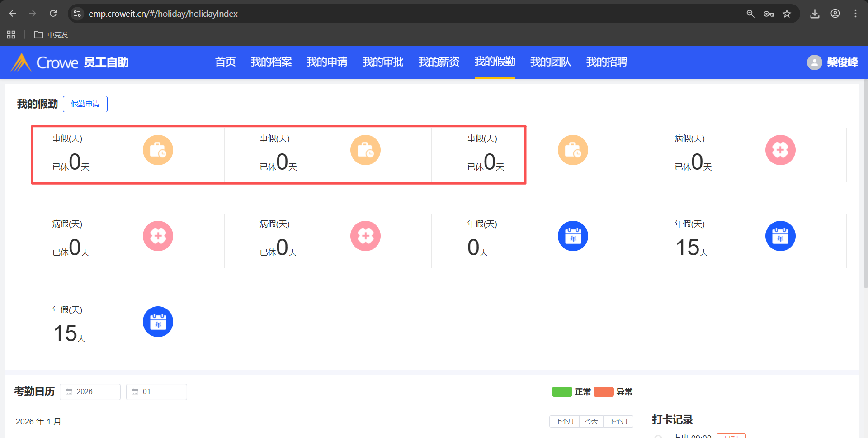Image resolution: width=868 pixels, height=438 pixels.
Task: Click the 打卡记录 heading
Action: click(x=672, y=419)
